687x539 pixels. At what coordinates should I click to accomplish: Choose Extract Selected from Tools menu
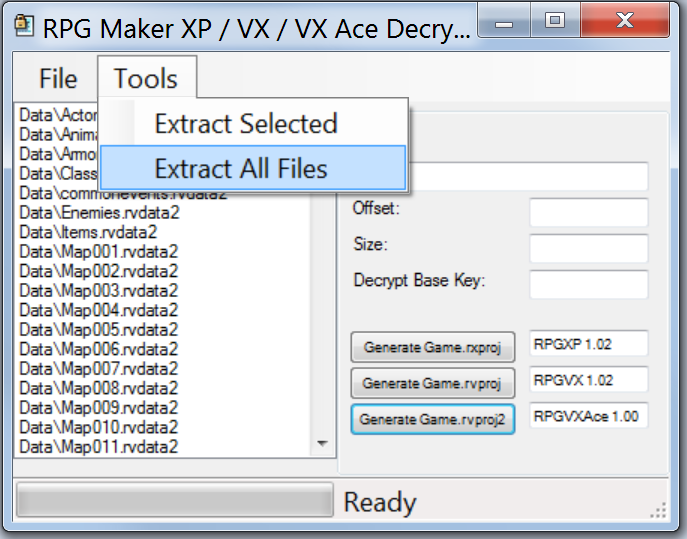tap(253, 123)
